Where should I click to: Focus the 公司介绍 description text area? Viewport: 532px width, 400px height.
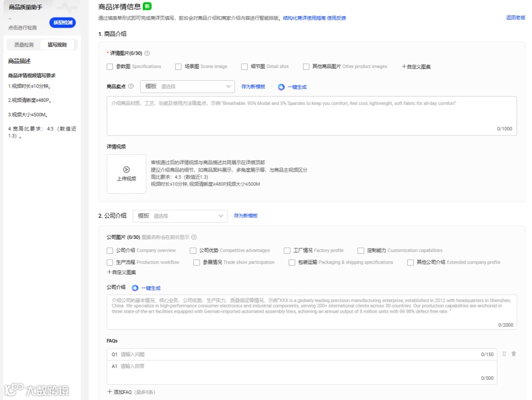(x=312, y=312)
